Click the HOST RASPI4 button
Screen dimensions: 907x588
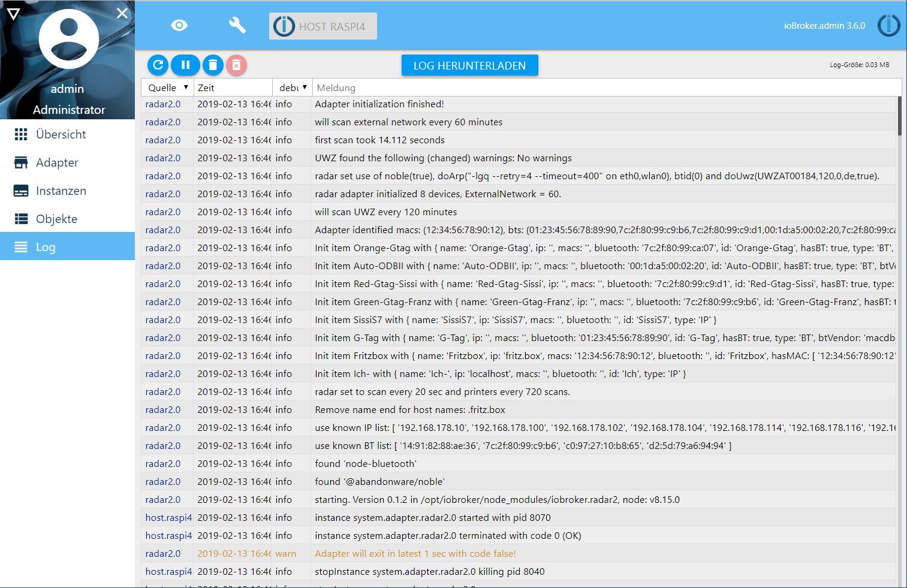click(323, 26)
